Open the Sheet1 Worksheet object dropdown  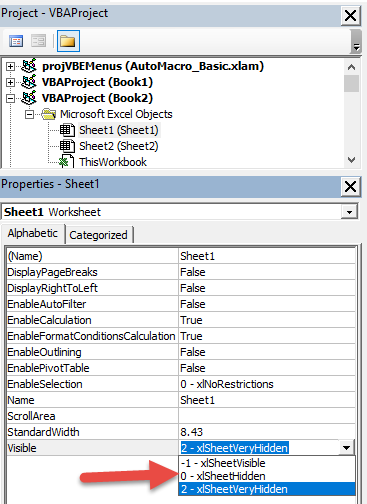[x=349, y=212]
